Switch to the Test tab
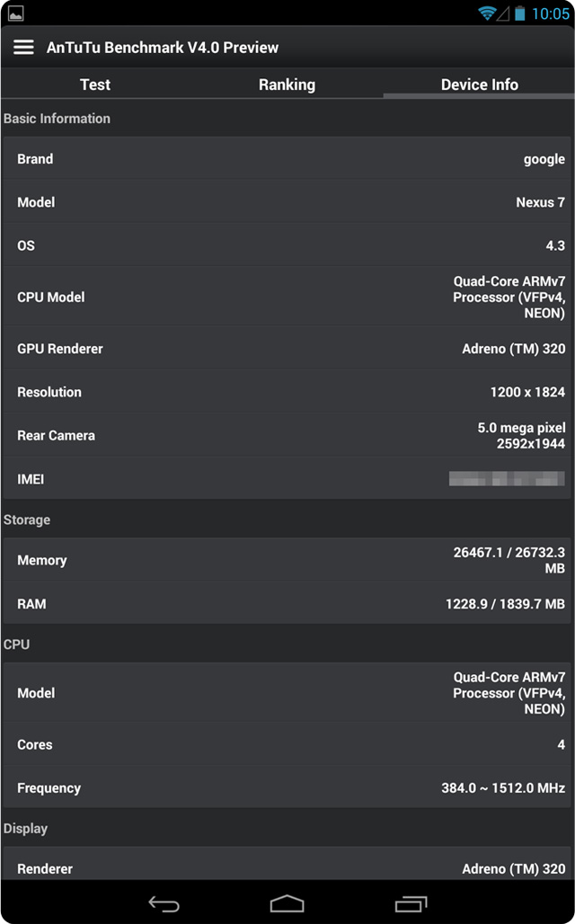 click(x=95, y=84)
